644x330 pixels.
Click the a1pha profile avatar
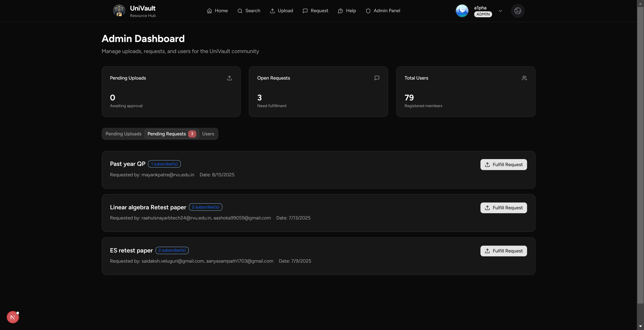click(462, 11)
